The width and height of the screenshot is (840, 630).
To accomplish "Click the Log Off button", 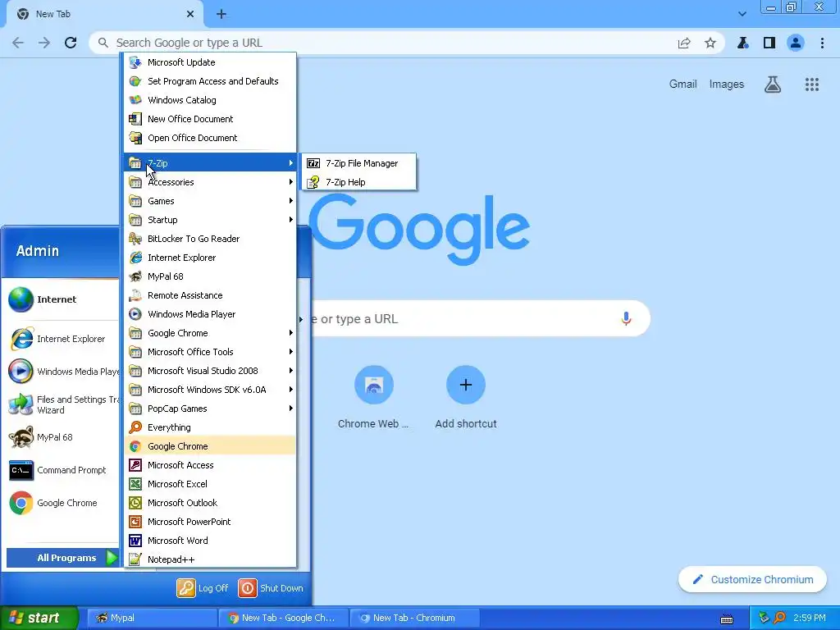I will pos(203,588).
